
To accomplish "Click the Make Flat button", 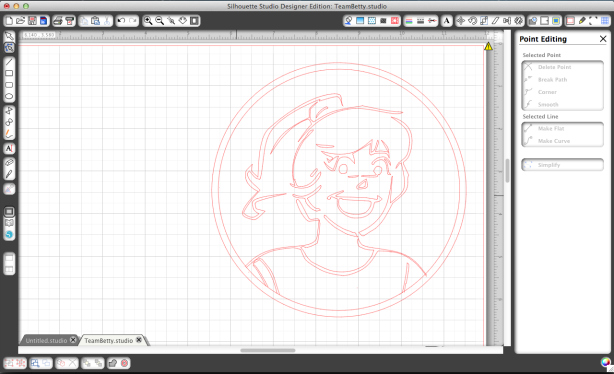I will (562, 128).
